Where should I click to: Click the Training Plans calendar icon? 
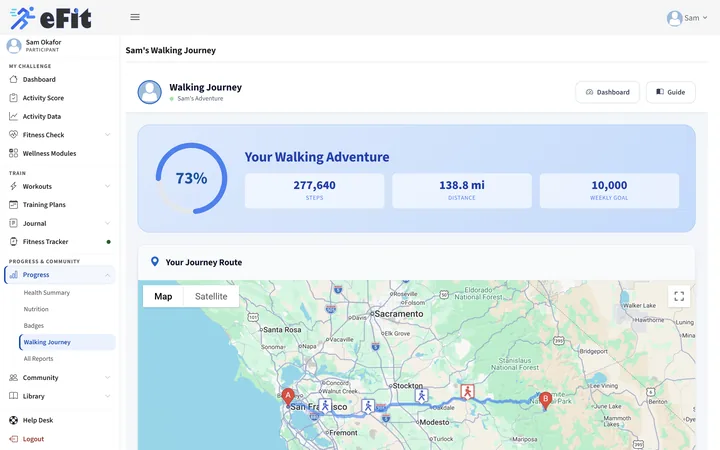[x=13, y=204]
